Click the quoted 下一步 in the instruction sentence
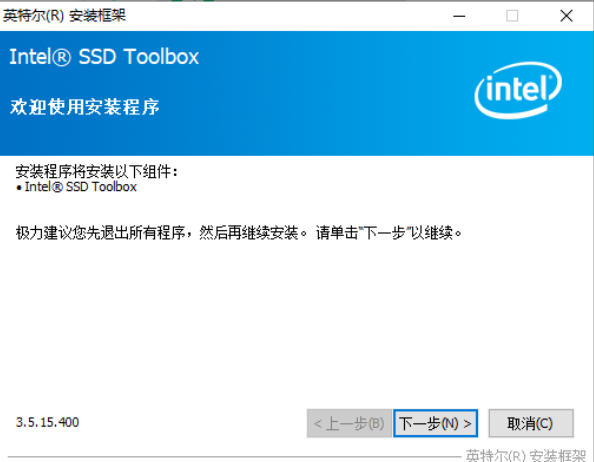 384,232
